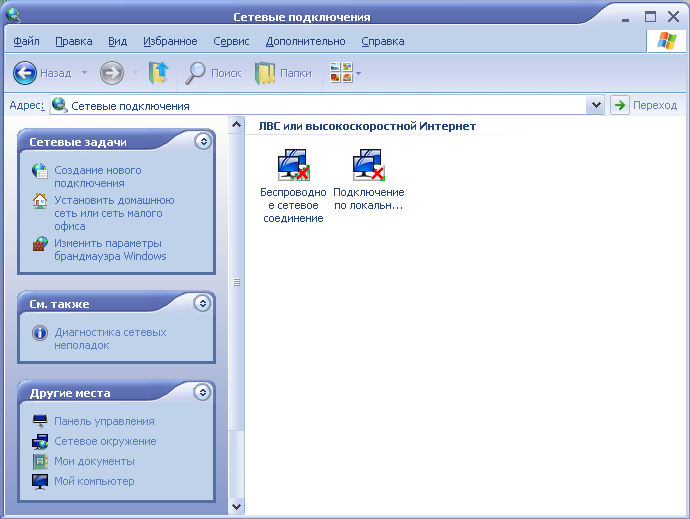Screen dimensions: 690x519
Task: Collapse the См. также panel
Action: (x=202, y=303)
